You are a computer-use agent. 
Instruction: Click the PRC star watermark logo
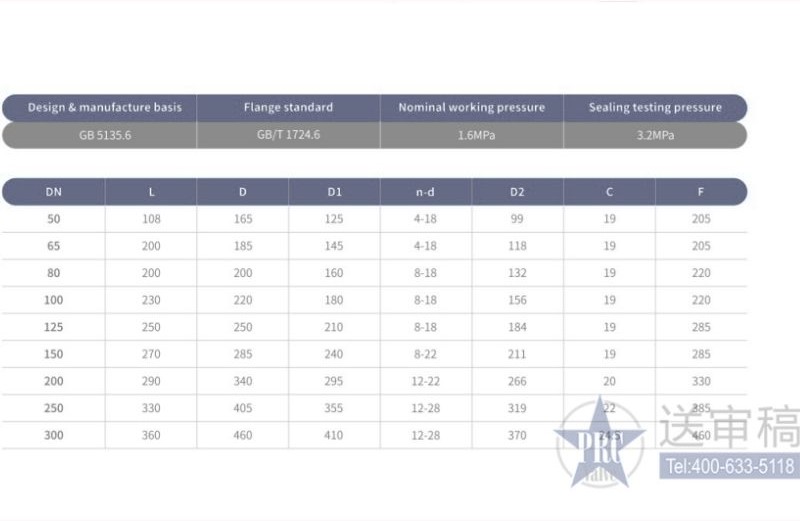pos(603,442)
